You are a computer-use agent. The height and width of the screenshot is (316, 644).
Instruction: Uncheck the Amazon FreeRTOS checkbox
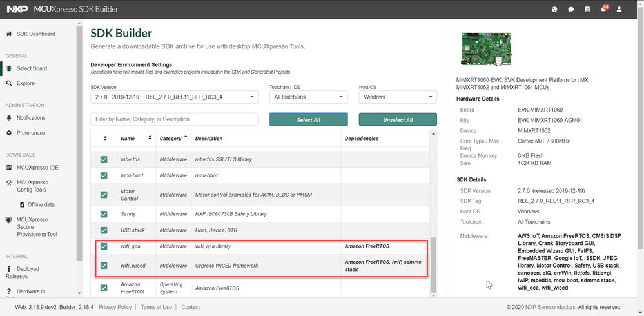click(104, 288)
